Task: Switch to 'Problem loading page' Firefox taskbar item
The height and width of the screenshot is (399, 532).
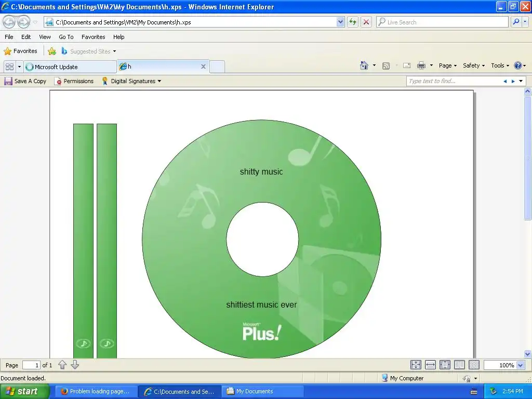Action: [96, 391]
